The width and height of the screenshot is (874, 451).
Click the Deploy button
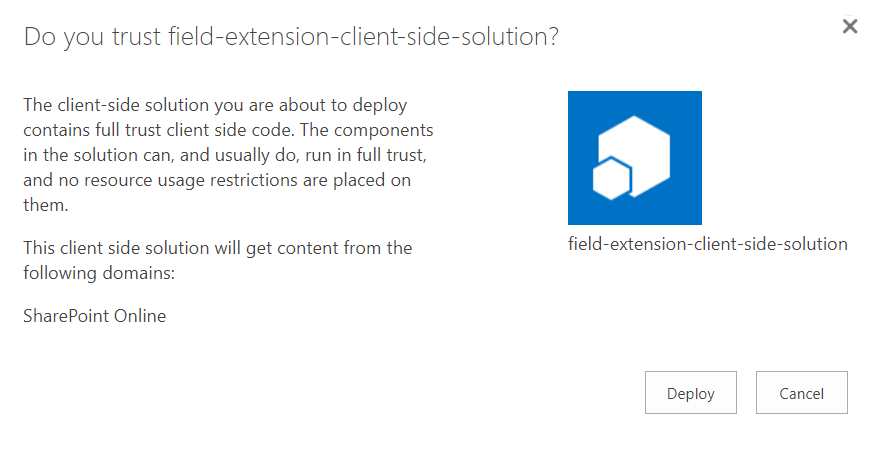coord(691,392)
